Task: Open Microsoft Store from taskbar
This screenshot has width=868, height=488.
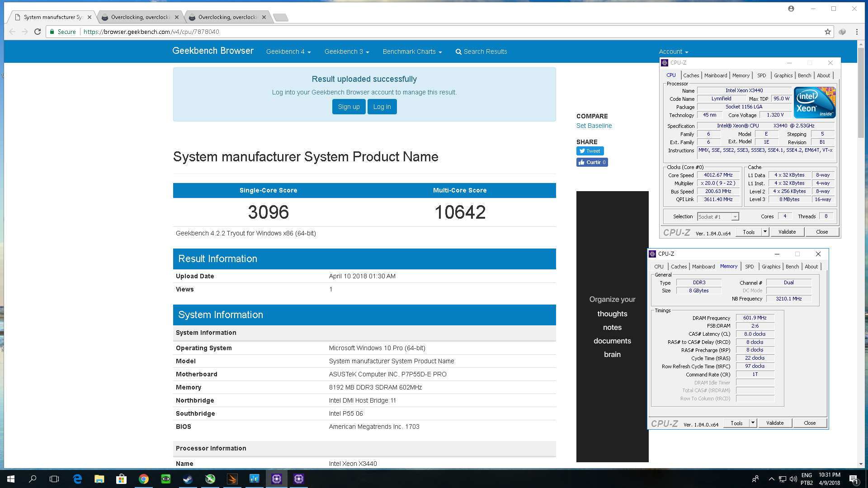Action: (122, 479)
